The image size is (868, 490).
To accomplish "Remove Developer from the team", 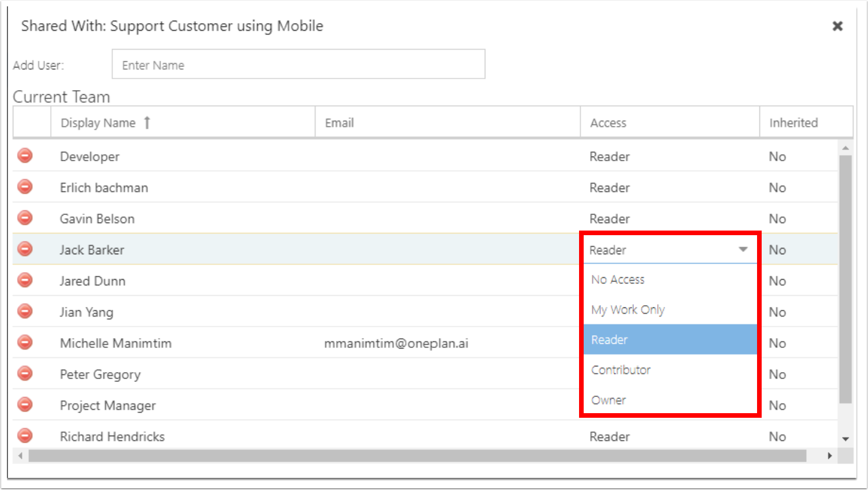I will [x=25, y=156].
